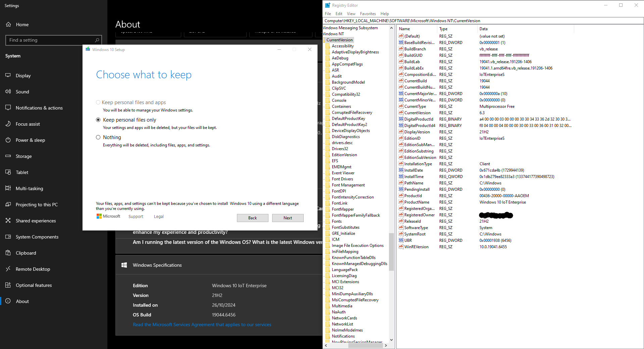The image size is (644, 349).
Task: Click the 'Find a setting' search box
Action: [50, 40]
